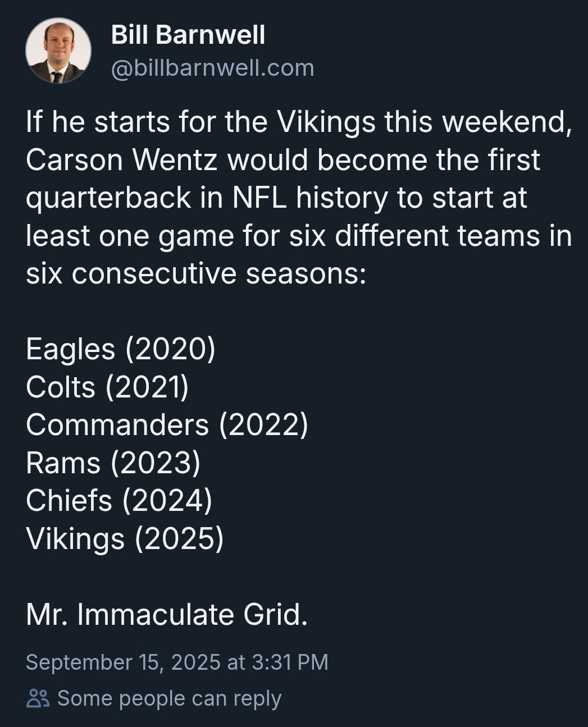Select the Chiefs (2024) line

119,500
